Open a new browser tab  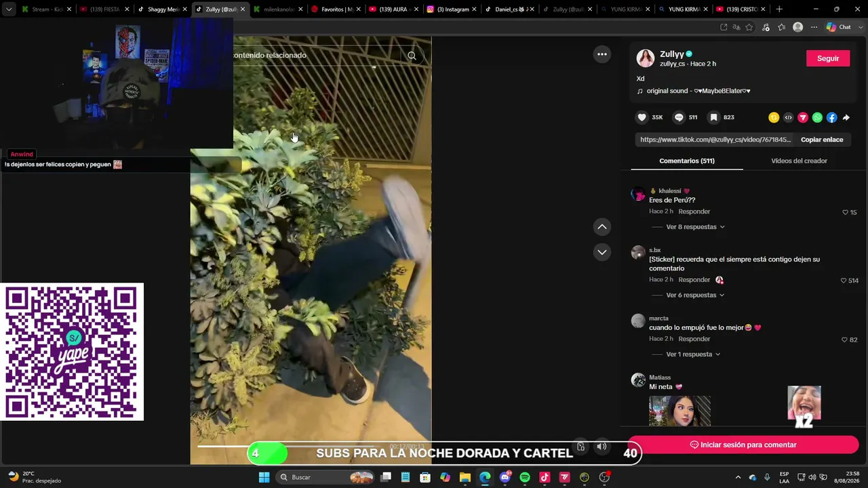coord(779,9)
